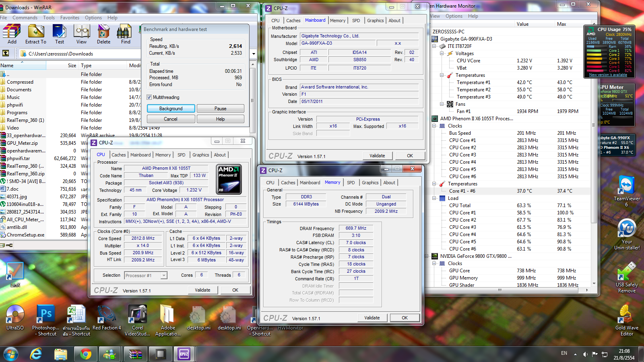Viewport: 644px width, 362px height.
Task: Select the USB Safely Remove desktop icon
Action: [x=627, y=278]
